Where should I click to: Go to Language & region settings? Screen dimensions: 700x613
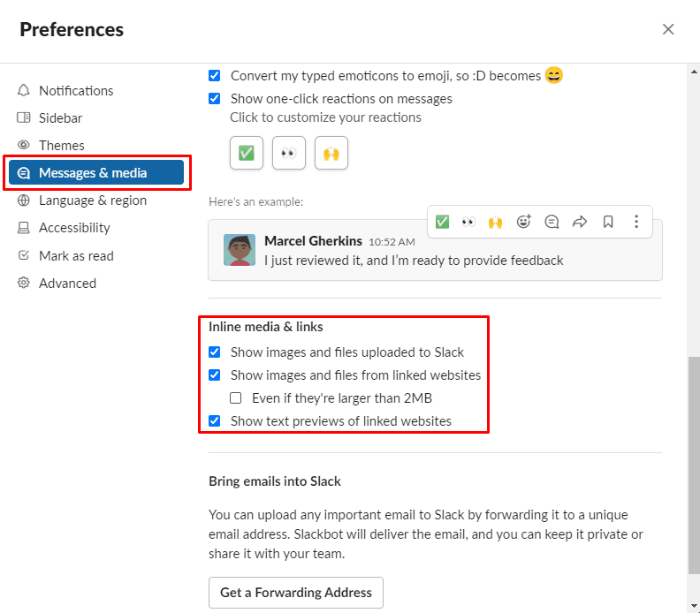point(92,201)
